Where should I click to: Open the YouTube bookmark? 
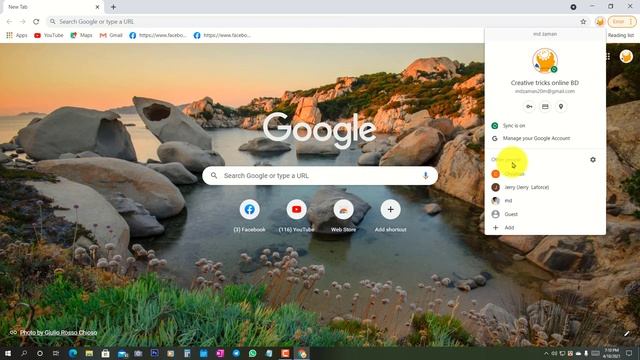[x=49, y=36]
